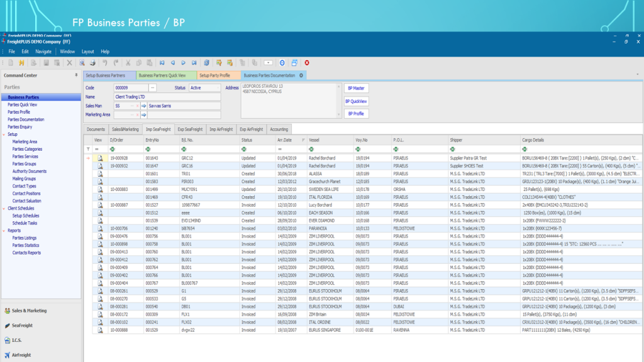
Task: Click the BP Master button
Action: point(355,89)
